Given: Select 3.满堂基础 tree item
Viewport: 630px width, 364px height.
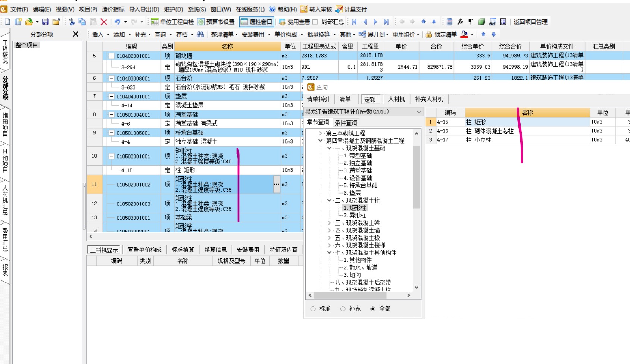Looking at the screenshot, I should (358, 170).
